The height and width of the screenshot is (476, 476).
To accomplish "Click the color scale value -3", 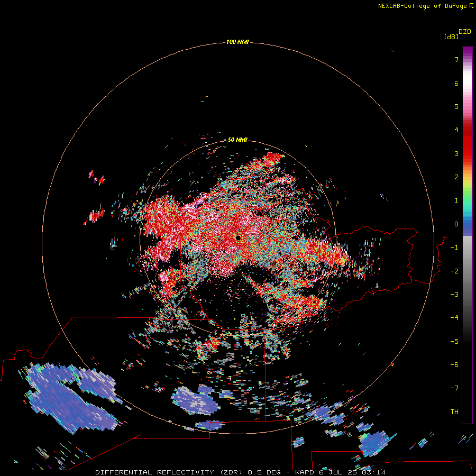I will (454, 295).
